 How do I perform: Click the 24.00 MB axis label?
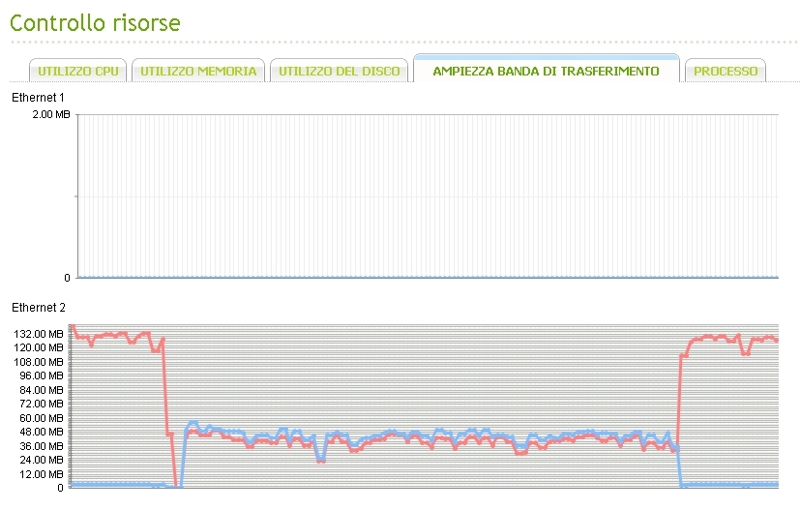42,460
